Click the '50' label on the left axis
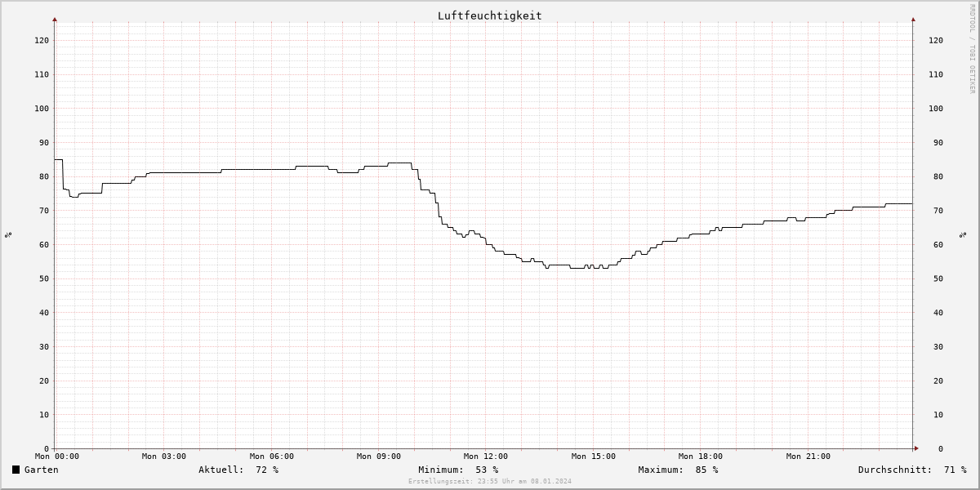Viewport: 980px width, 490px height. (44, 278)
